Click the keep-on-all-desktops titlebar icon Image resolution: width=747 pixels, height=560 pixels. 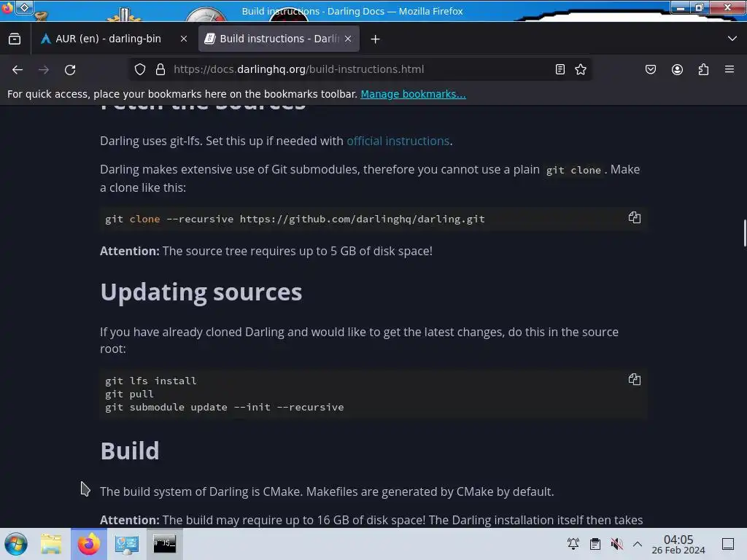tap(24, 7)
